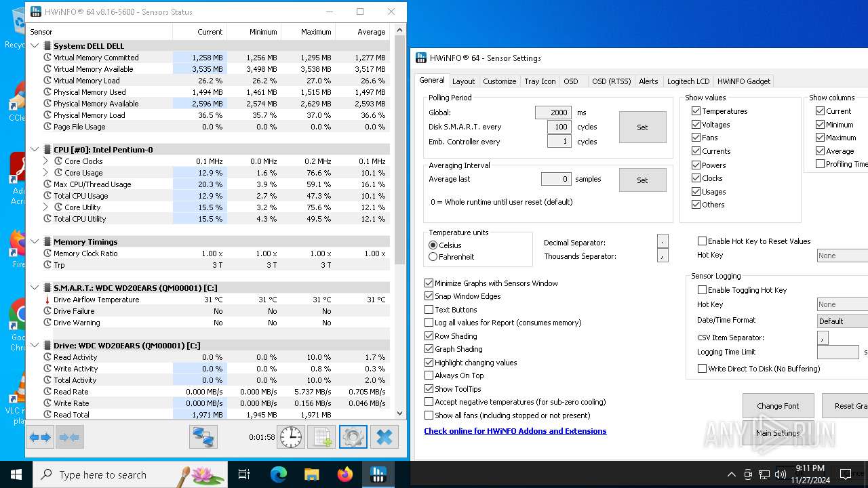Viewport: 868px width, 488px height.
Task: Click the chip icon beside CPU [#0]: Intel Pentium-0
Action: pos(47,150)
